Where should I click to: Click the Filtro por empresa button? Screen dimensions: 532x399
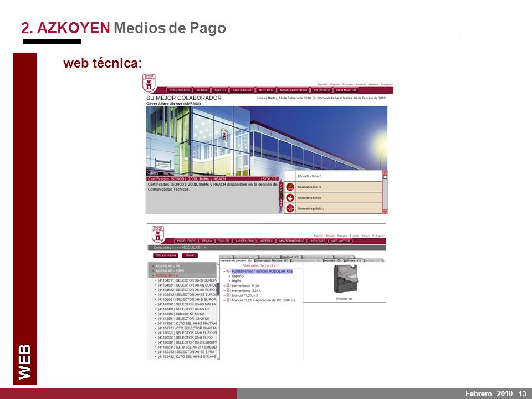(166, 255)
